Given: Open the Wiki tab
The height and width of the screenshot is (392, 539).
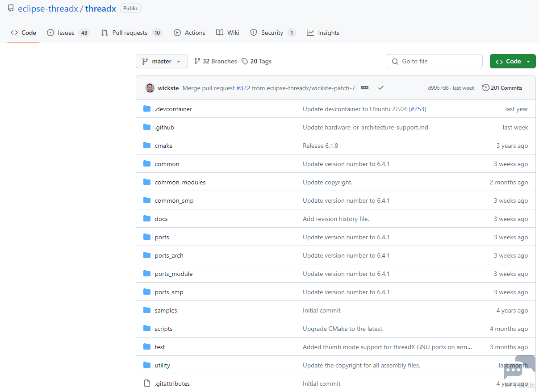Looking at the screenshot, I should tap(228, 33).
